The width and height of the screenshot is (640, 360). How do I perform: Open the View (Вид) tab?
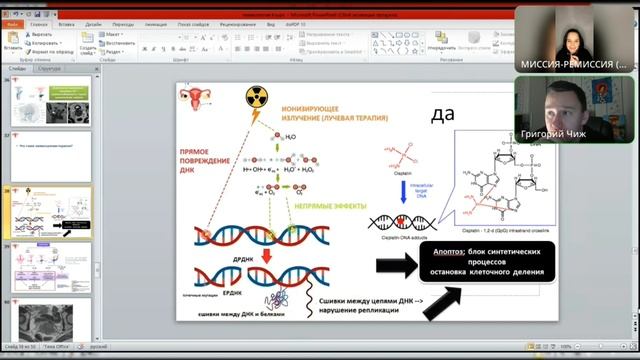pyautogui.click(x=271, y=24)
